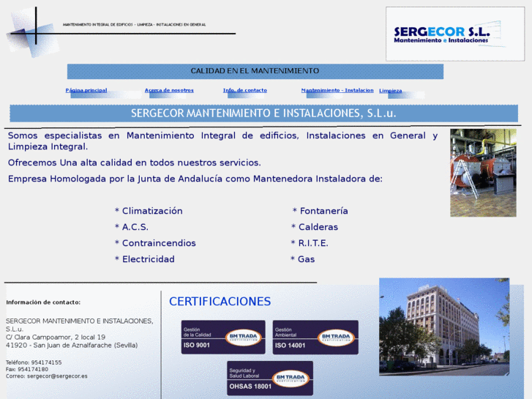
Task: Visit Mantenimiento - Instalacion page
Action: [x=337, y=90]
